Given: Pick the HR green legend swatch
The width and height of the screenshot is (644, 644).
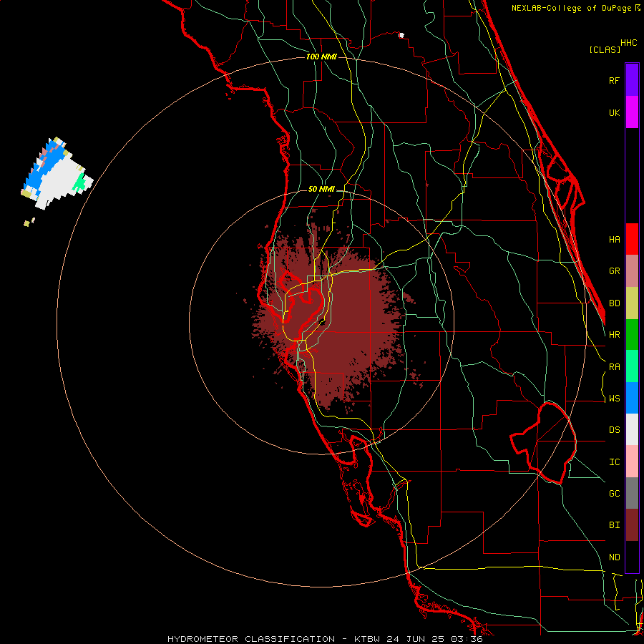Looking at the screenshot, I should (632, 335).
